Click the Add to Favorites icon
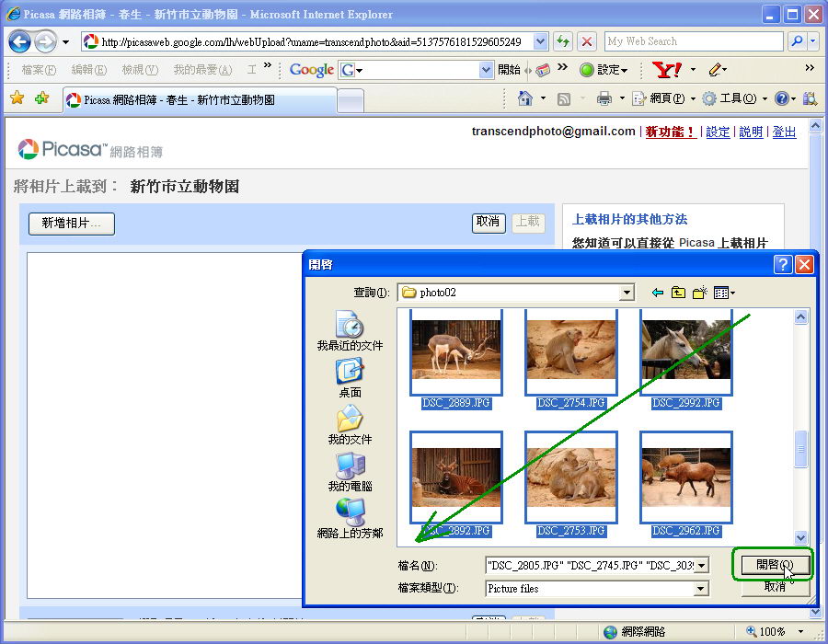 (x=41, y=98)
